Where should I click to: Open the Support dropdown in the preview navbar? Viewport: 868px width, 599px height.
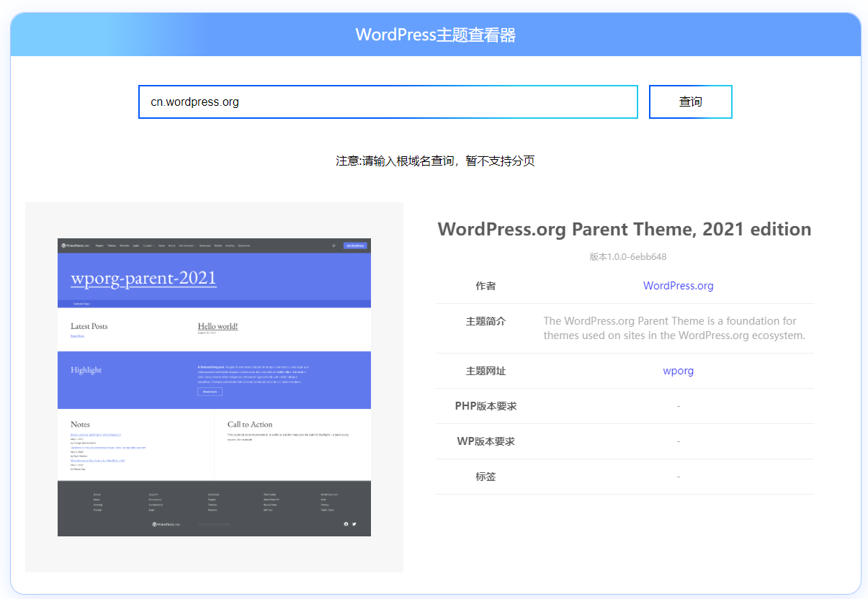[x=148, y=246]
